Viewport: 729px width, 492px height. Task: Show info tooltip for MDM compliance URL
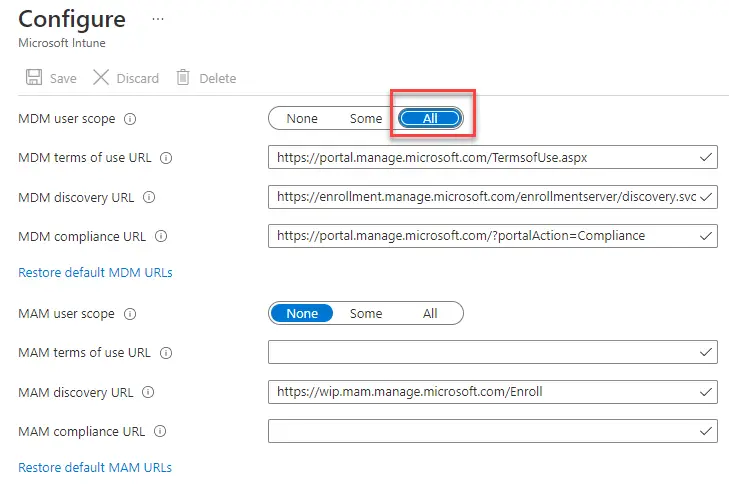[161, 236]
